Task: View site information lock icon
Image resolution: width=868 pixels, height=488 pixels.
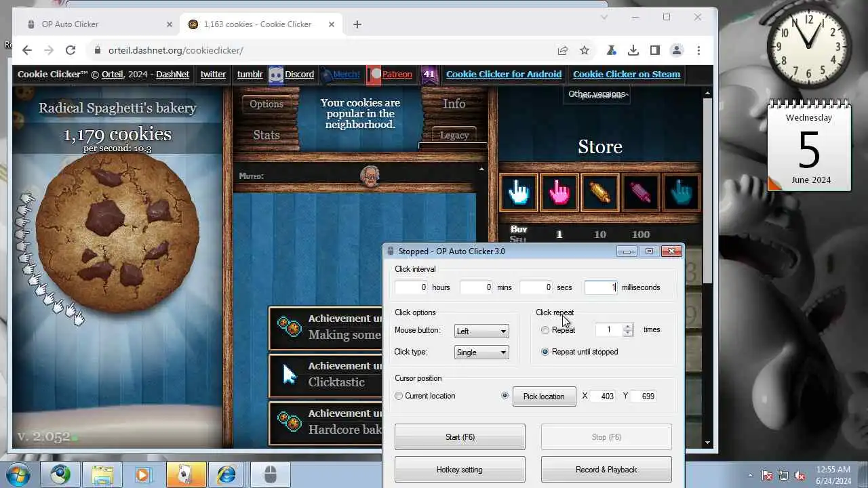Action: click(x=97, y=50)
